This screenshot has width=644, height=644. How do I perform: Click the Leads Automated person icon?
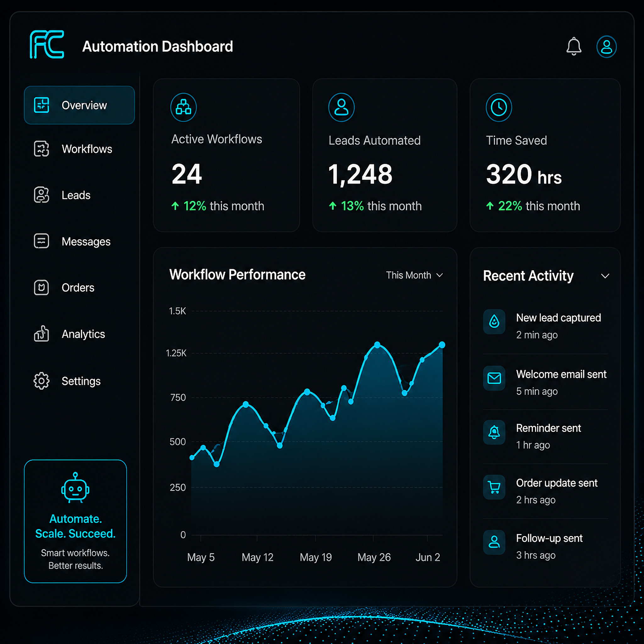coord(341,107)
